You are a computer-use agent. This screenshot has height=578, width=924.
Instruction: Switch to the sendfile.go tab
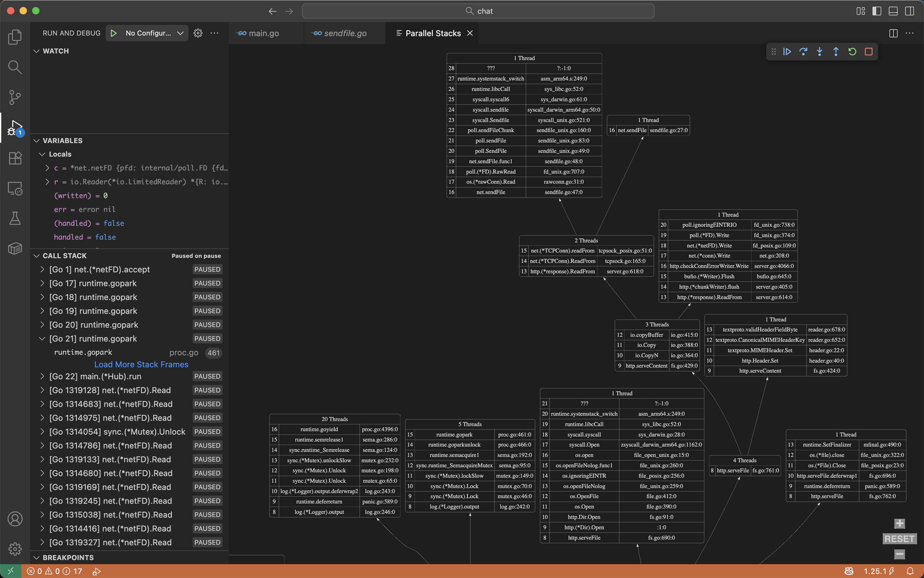pos(345,33)
